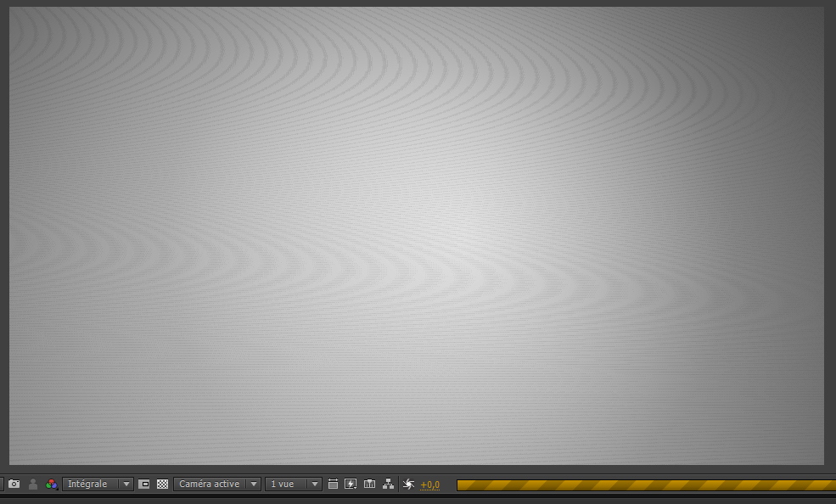The height and width of the screenshot is (504, 836).
Task: Click the arrow beside Caméra active
Action: [x=253, y=484]
